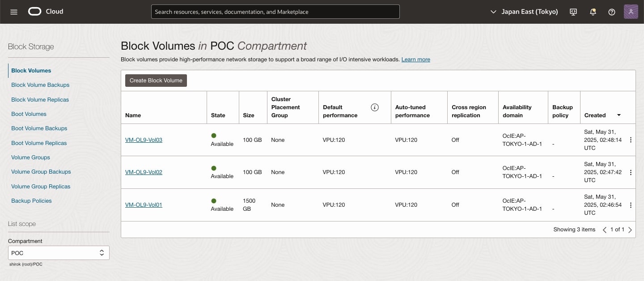Open actions menu for VM-OL9-Vol01
The height and width of the screenshot is (281, 644).
[x=631, y=205]
